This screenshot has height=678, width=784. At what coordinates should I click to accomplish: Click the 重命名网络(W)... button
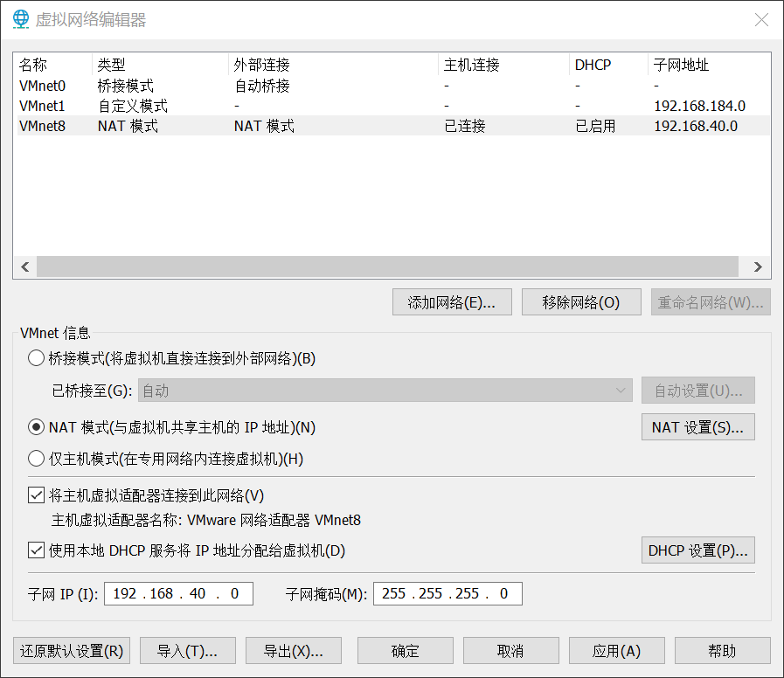coord(711,302)
